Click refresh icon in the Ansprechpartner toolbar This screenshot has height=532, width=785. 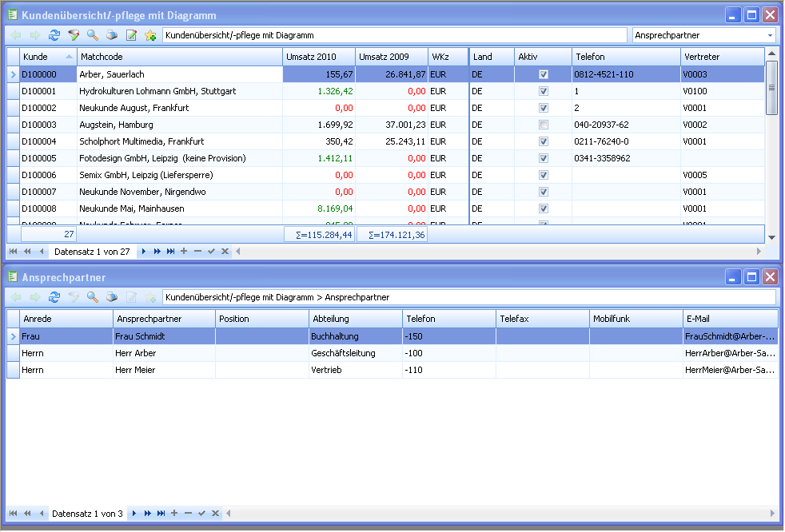(54, 297)
